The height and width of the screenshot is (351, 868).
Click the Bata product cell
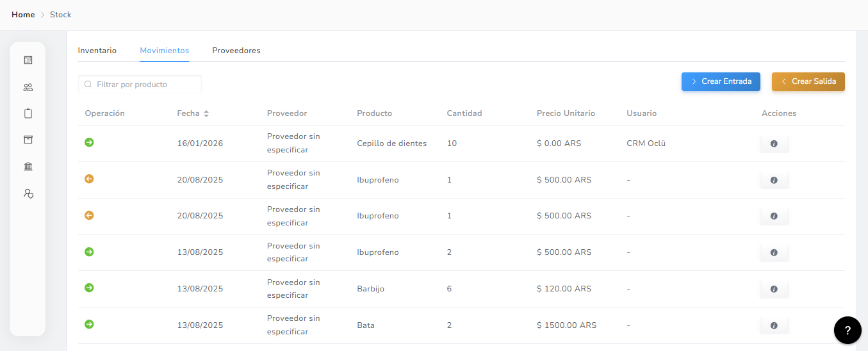pyautogui.click(x=366, y=325)
